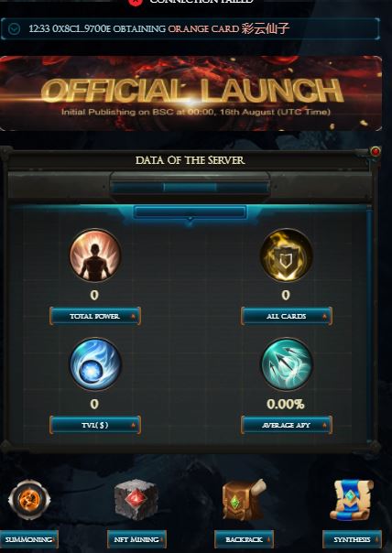Click the Synthesis scroll icon
392x553 pixels.
click(x=352, y=500)
